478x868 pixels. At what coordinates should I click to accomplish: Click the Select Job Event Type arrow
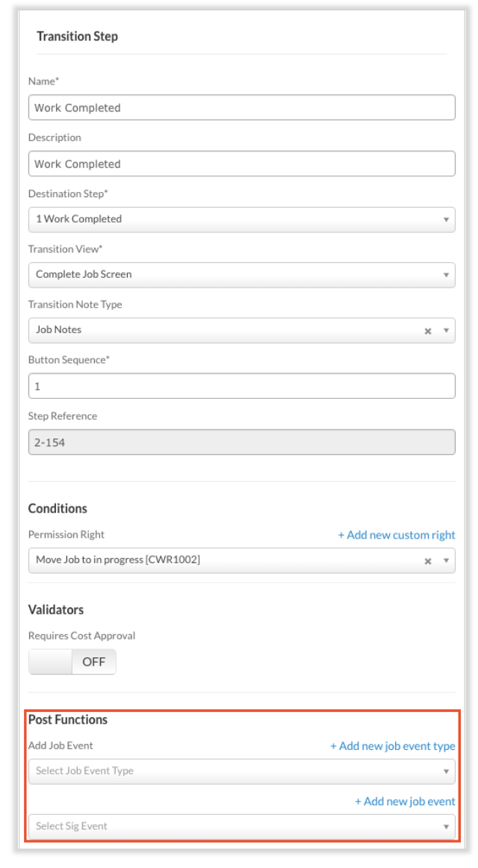tap(446, 772)
